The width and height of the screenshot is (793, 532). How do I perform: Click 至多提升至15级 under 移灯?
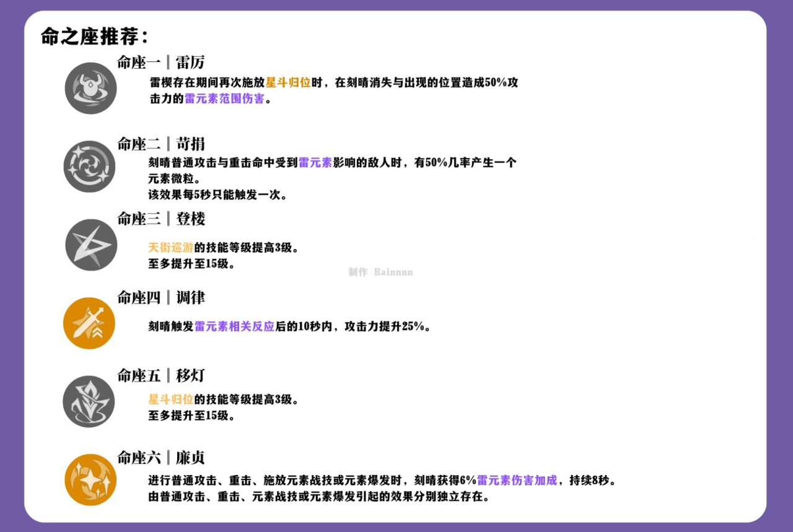coord(191,416)
